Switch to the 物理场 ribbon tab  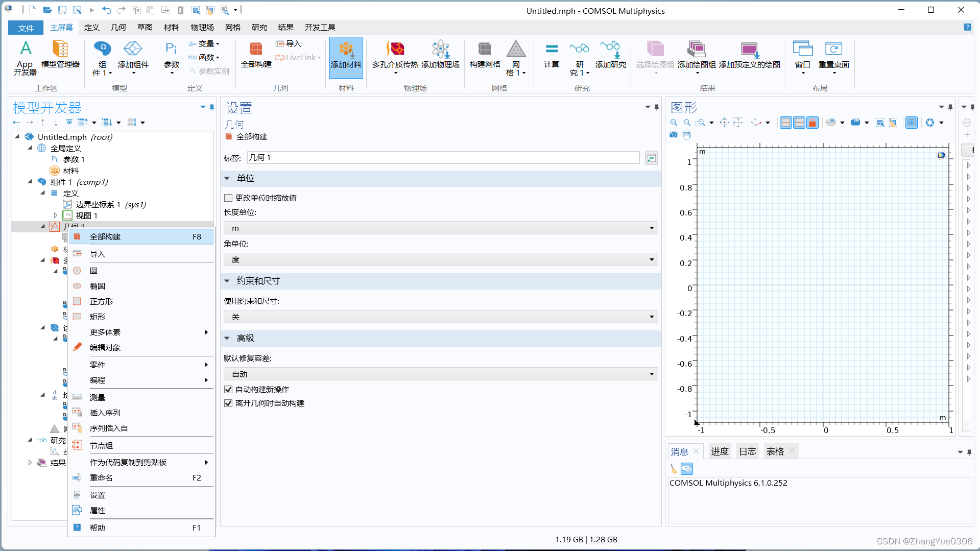(x=202, y=28)
